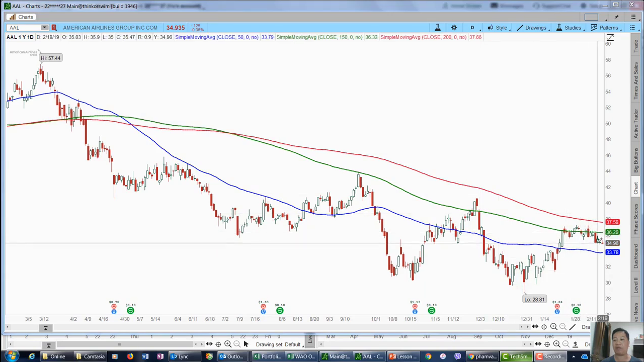
Task: Open top-right window list menu
Action: point(633,17)
